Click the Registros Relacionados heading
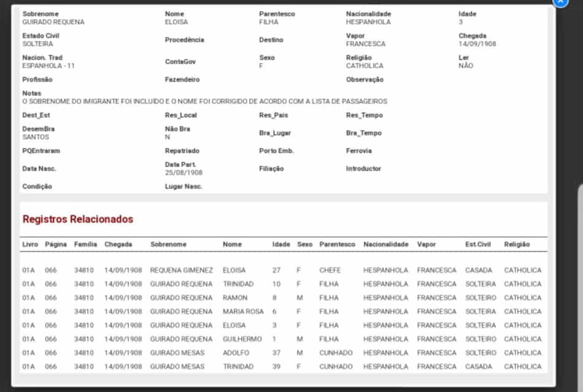Image resolution: width=583 pixels, height=392 pixels. click(78, 219)
